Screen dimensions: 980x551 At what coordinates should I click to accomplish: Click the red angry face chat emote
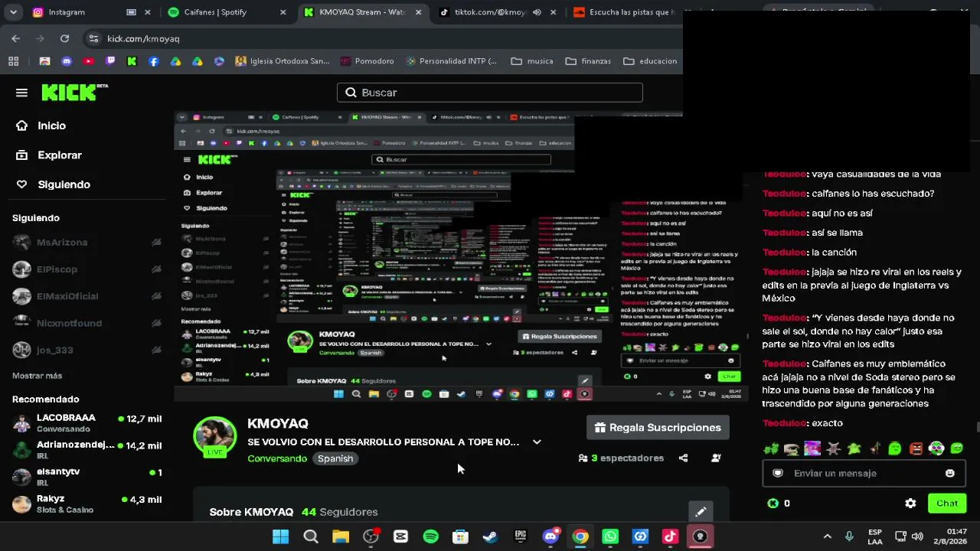(916, 448)
